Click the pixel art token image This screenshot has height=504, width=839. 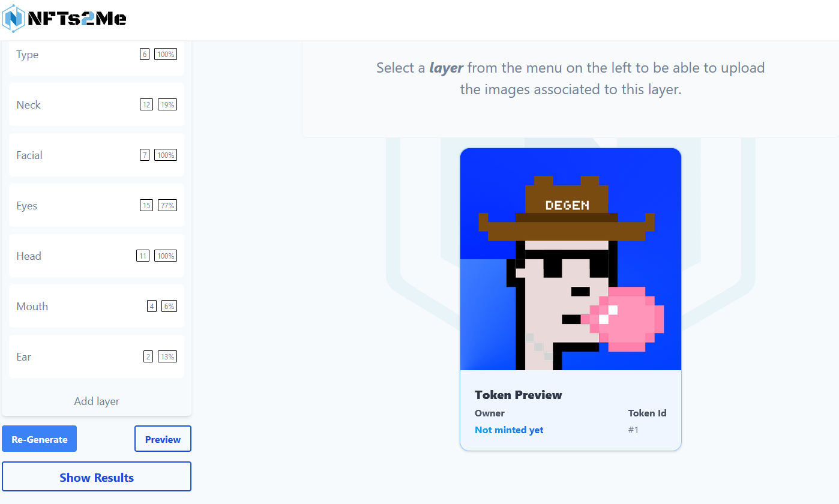point(570,259)
